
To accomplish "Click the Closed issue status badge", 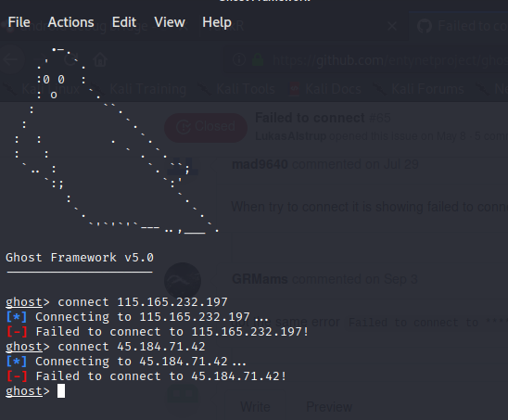I will [x=206, y=127].
